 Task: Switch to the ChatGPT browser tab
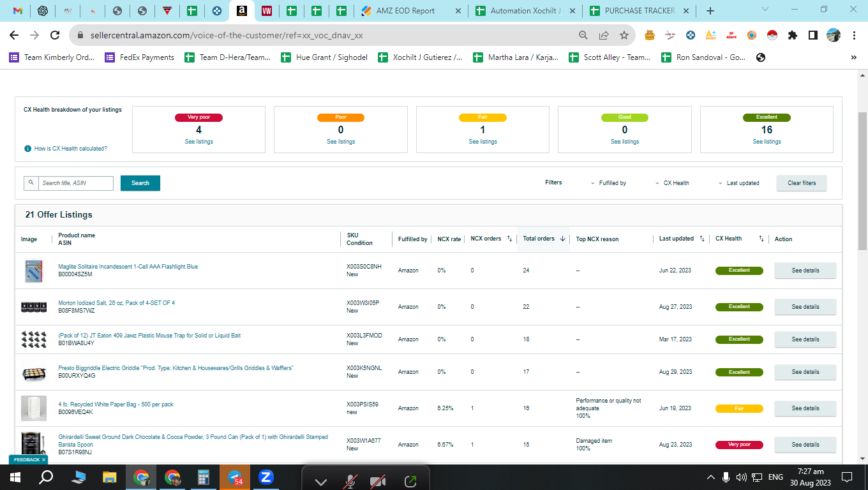pyautogui.click(x=43, y=11)
